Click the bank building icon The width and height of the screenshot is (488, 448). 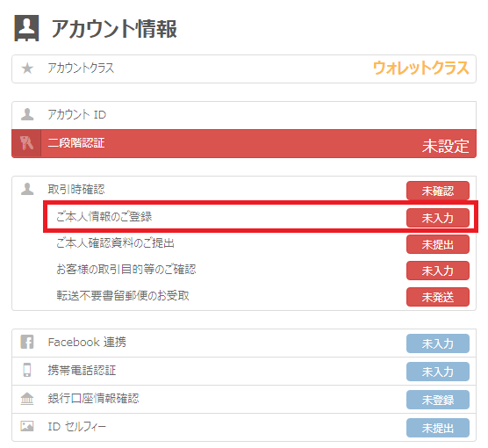coord(27,399)
